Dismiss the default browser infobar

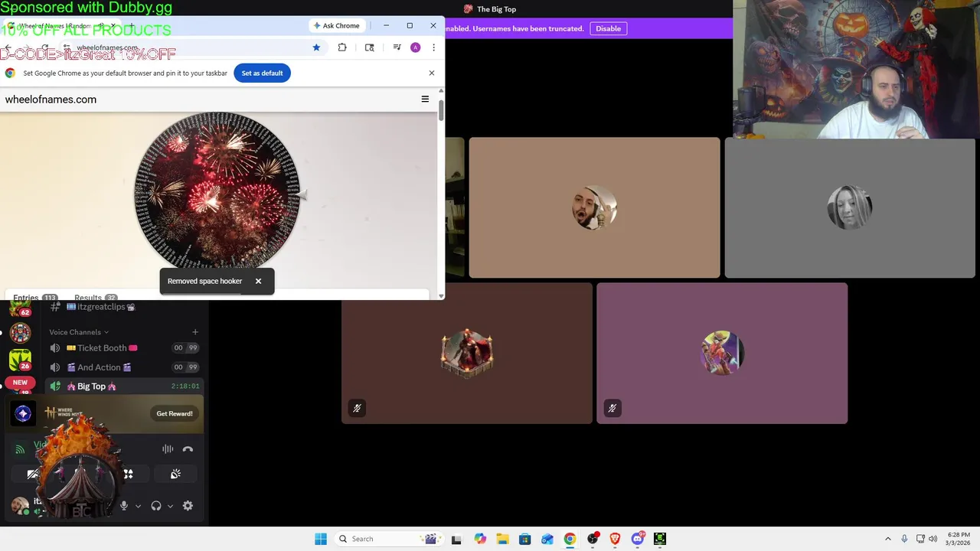pos(432,73)
